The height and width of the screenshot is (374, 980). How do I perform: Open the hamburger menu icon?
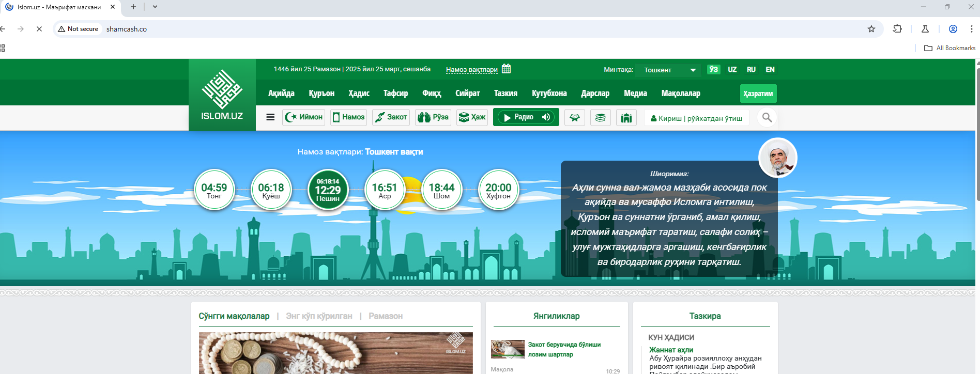tap(270, 117)
